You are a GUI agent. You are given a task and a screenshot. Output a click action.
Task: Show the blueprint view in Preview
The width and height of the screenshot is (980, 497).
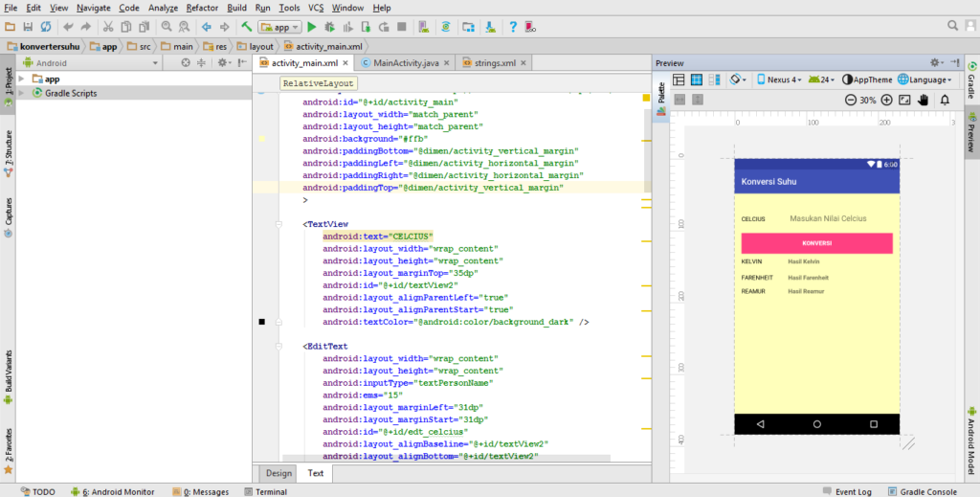(697, 79)
